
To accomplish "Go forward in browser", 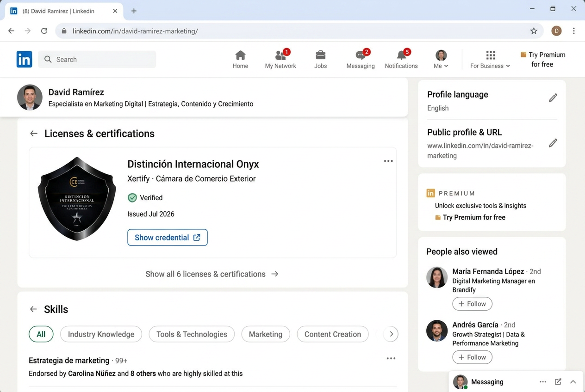I will point(28,31).
